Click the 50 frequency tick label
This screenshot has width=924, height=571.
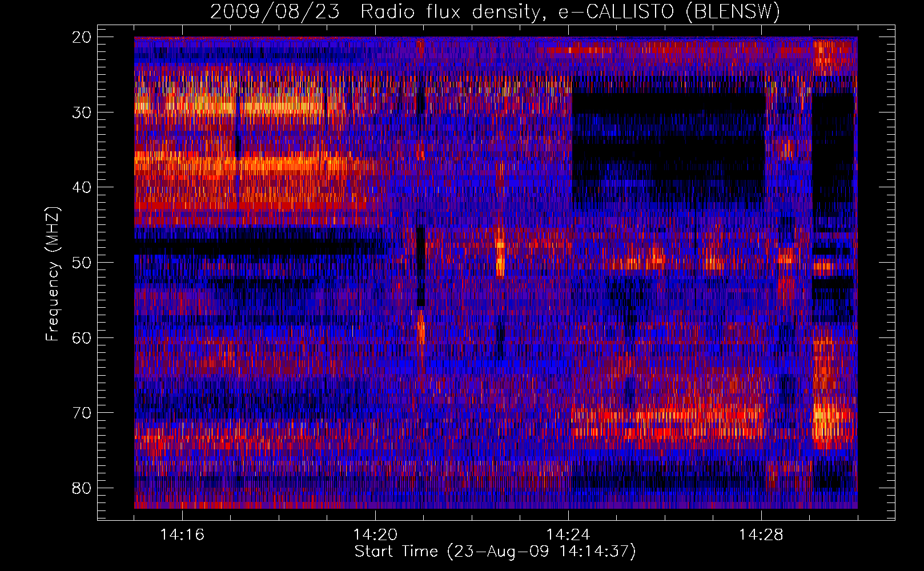click(x=82, y=263)
